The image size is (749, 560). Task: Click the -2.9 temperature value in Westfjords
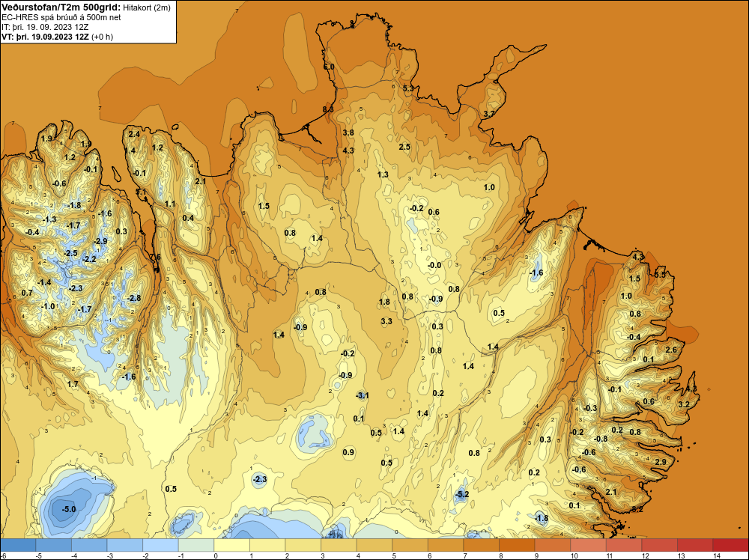100,242
